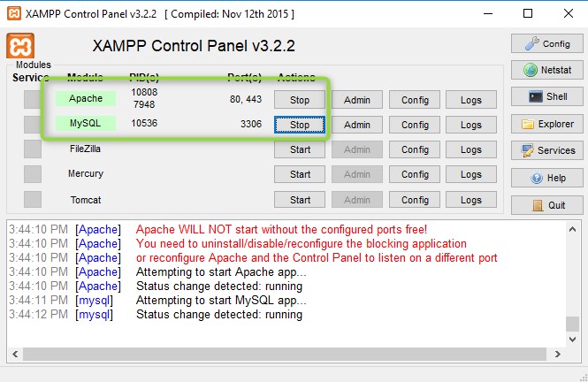Click the Apache ports value 80, 443
The height and width of the screenshot is (382, 588).
click(x=246, y=99)
